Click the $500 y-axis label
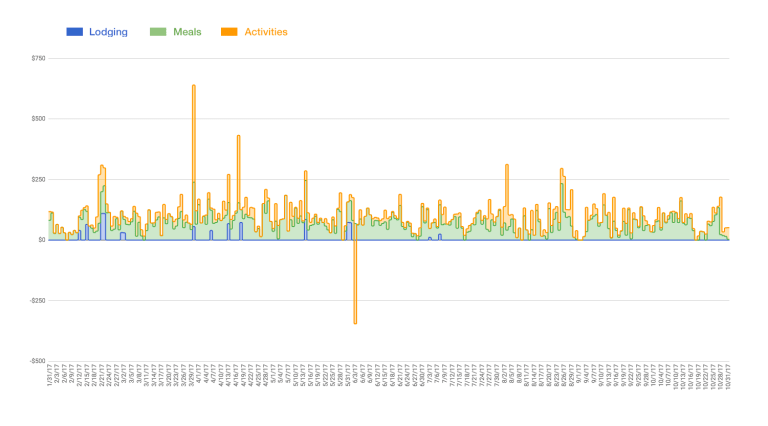Screen dimensions: 768x426 [39, 119]
